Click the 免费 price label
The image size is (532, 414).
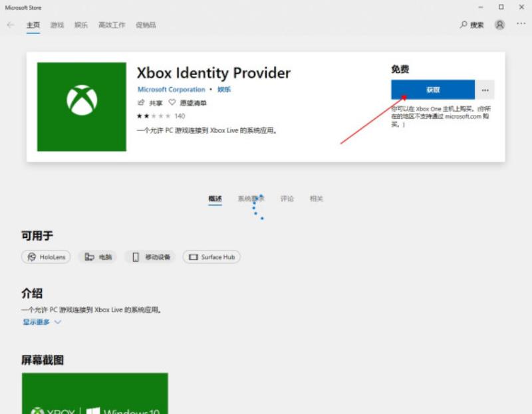(400, 70)
